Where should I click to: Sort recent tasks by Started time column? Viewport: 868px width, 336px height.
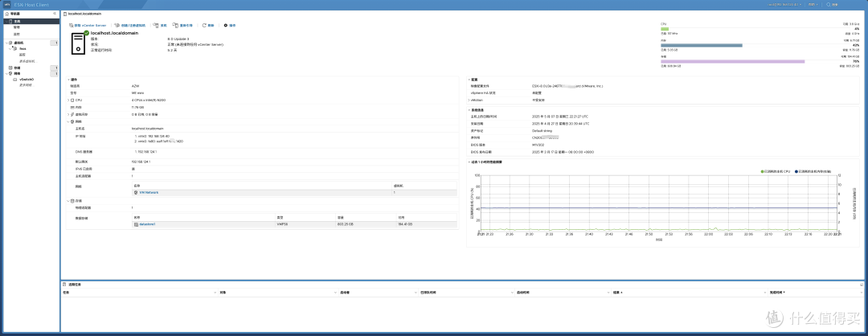coord(562,292)
